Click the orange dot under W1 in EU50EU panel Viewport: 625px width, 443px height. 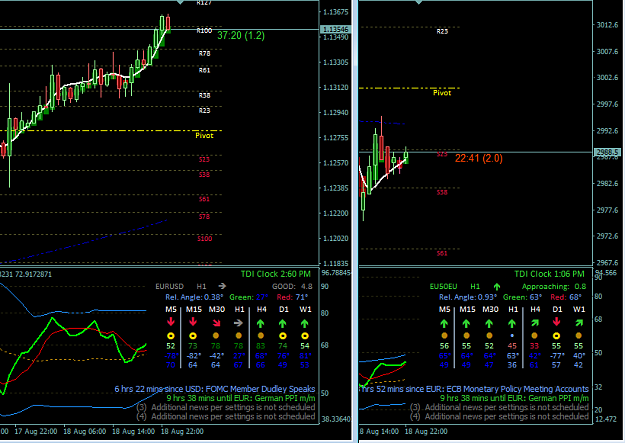tap(579, 336)
